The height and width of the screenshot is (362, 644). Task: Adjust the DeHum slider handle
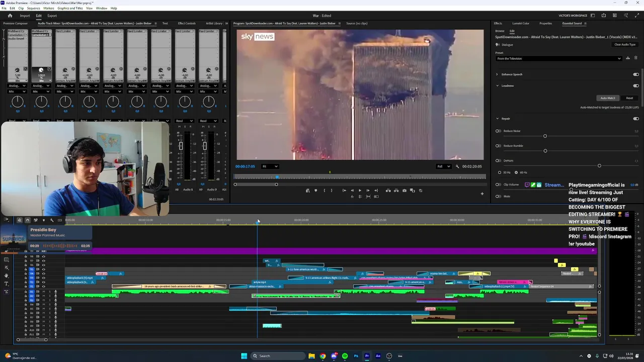pos(599,166)
